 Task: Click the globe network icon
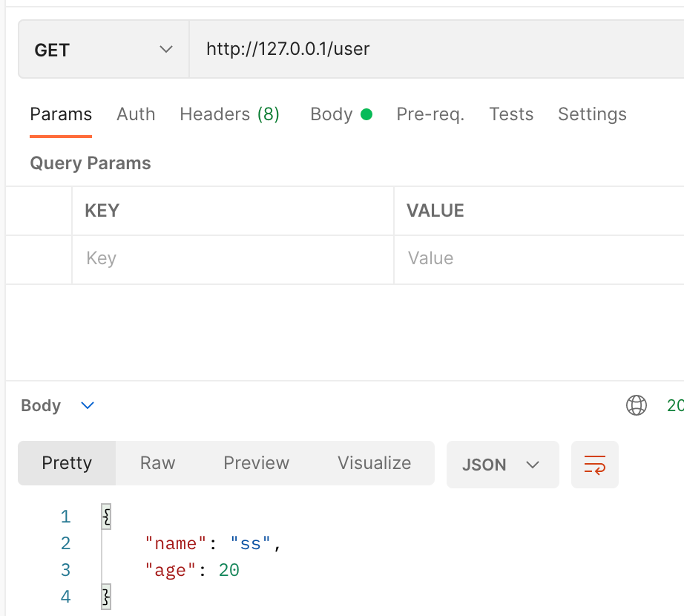pyautogui.click(x=637, y=405)
